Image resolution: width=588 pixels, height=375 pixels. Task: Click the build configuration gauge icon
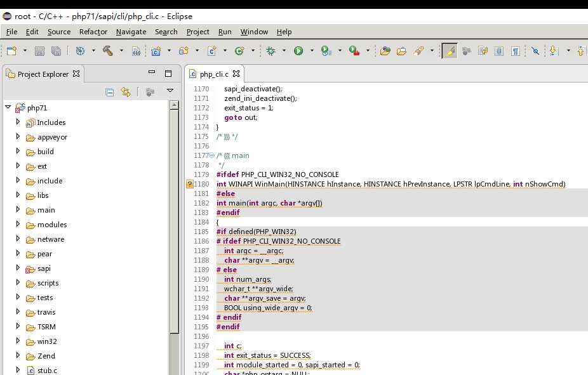[80, 51]
